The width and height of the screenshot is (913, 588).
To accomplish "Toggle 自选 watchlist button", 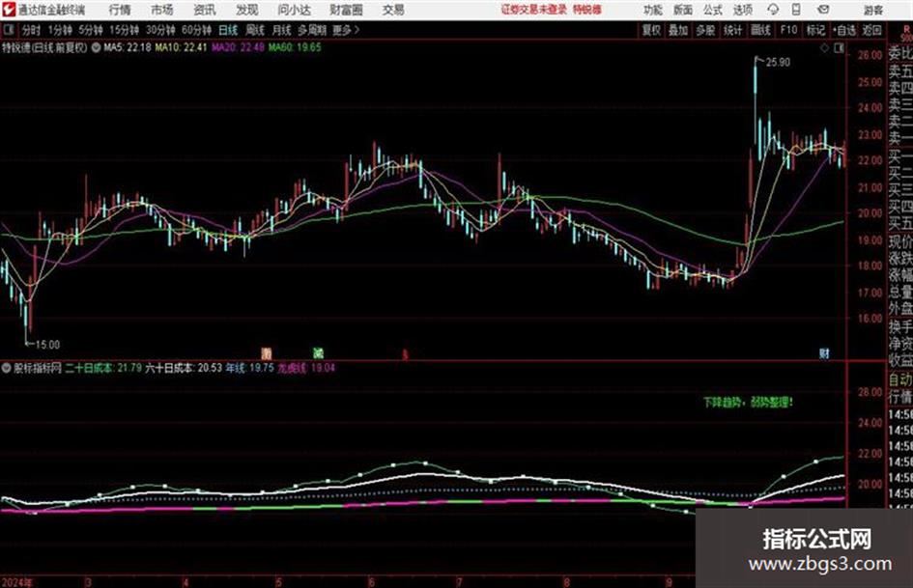I will [x=844, y=30].
